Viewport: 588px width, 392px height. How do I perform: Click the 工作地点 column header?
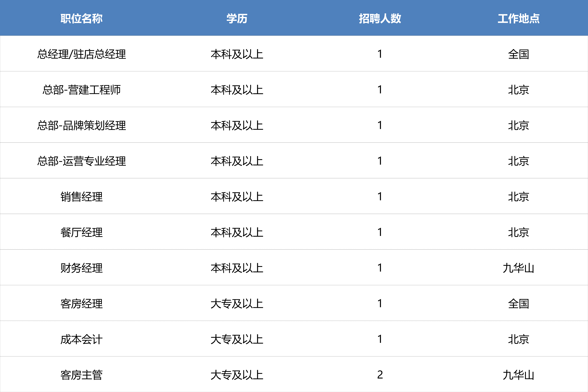pyautogui.click(x=518, y=19)
